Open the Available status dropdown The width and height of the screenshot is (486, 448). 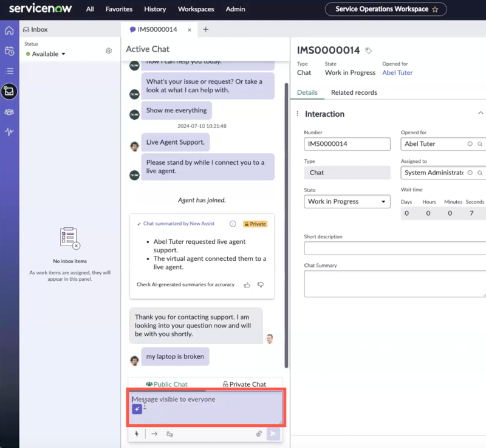click(x=46, y=54)
